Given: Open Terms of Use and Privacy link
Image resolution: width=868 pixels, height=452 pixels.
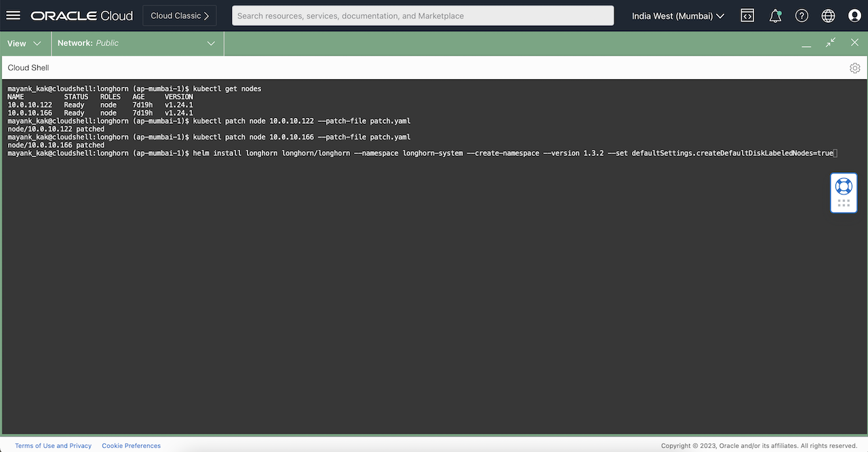Looking at the screenshot, I should click(53, 446).
